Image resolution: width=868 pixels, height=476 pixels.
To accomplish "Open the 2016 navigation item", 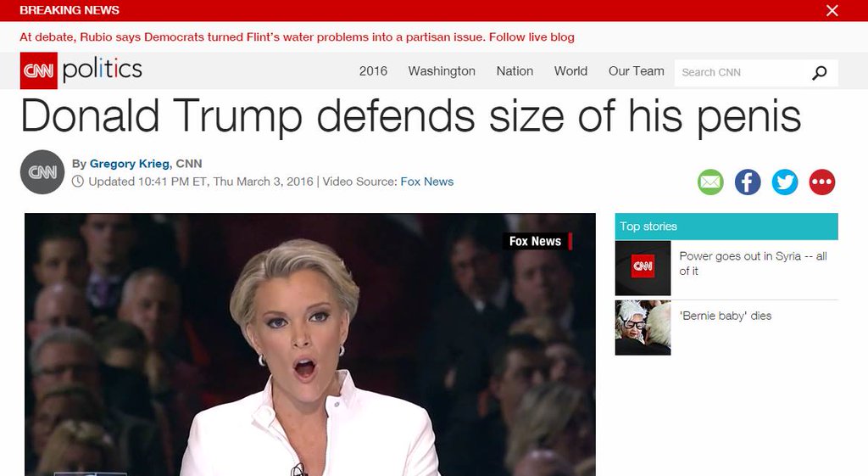I will click(373, 71).
